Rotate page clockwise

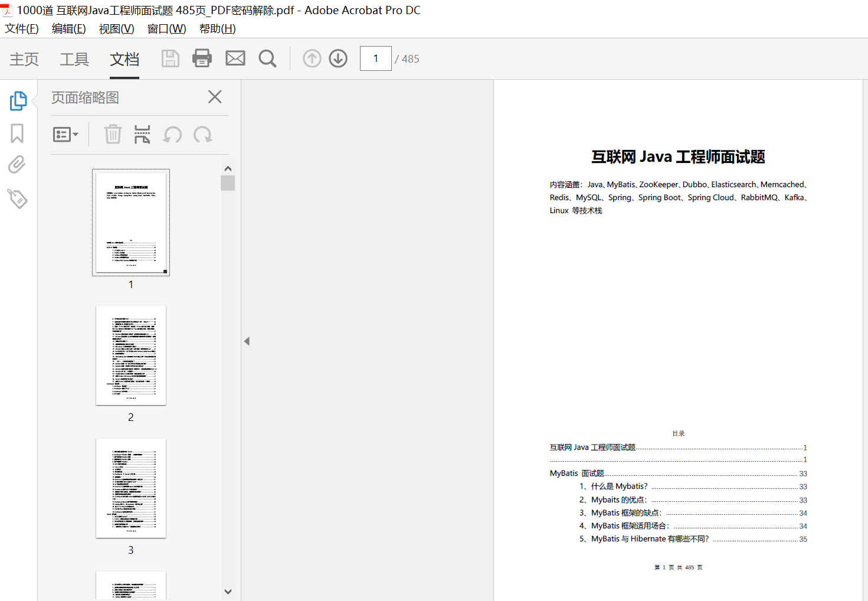coord(203,135)
